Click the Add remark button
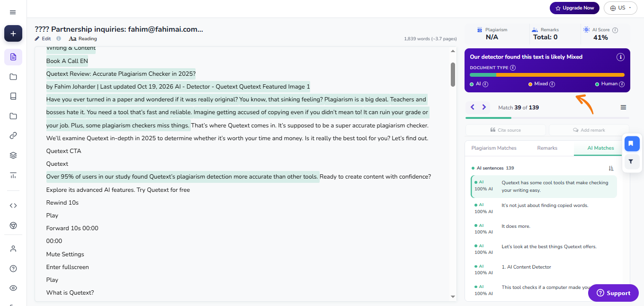The height and width of the screenshot is (306, 644). (589, 130)
